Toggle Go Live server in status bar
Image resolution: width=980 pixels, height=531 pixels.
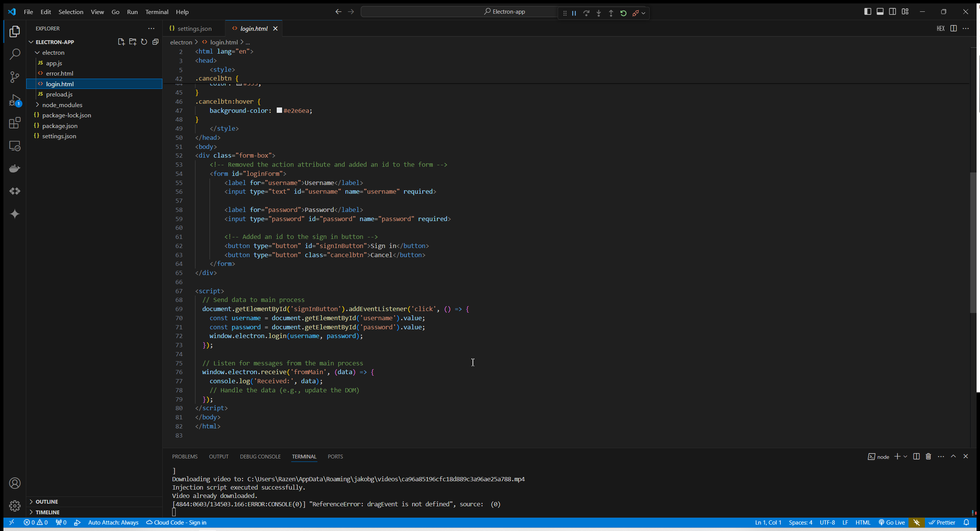pyautogui.click(x=891, y=523)
